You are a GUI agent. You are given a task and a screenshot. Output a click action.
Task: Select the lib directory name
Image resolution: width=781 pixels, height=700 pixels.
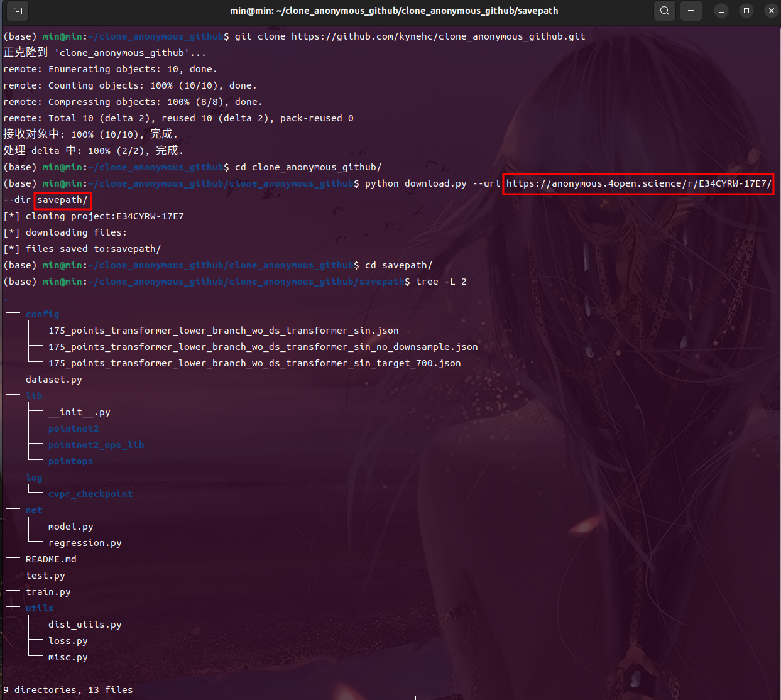click(x=34, y=395)
